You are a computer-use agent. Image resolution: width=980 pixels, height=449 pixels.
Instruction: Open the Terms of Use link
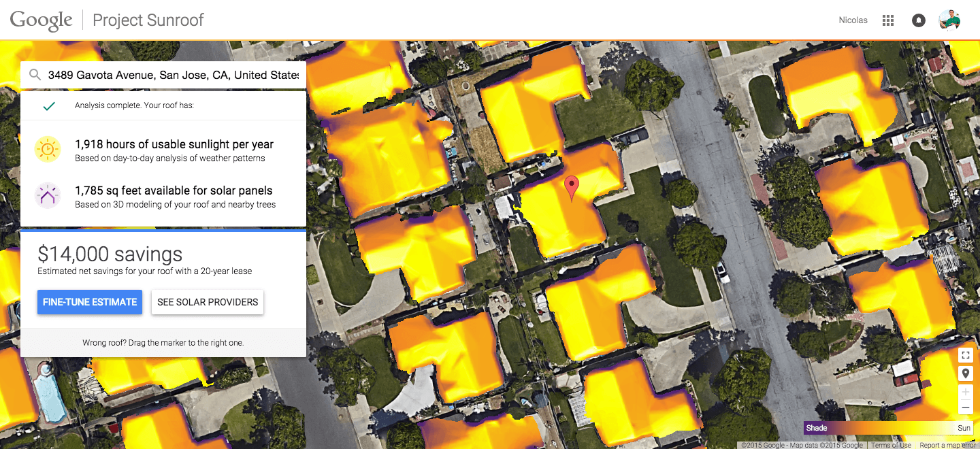(x=891, y=446)
